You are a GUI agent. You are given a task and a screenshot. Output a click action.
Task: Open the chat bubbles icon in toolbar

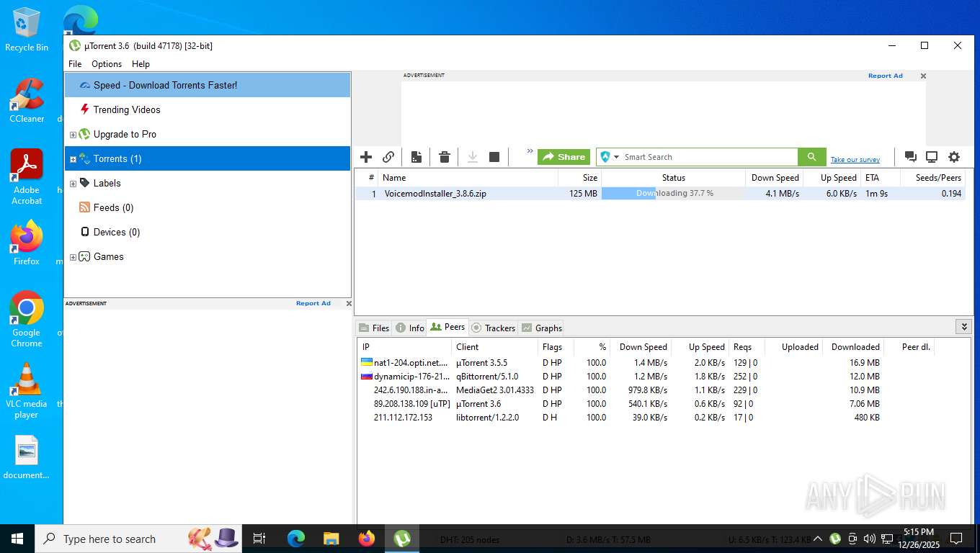coord(910,157)
